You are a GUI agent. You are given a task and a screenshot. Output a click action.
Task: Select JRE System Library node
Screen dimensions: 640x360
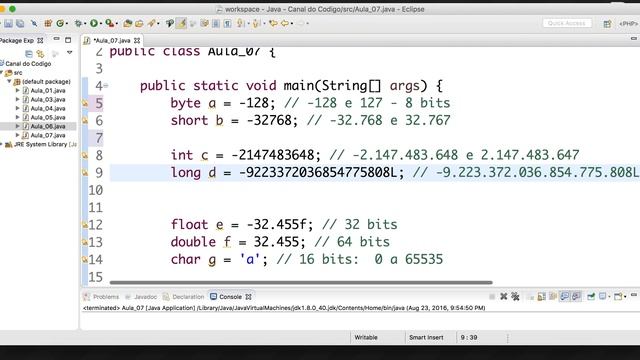click(40, 144)
